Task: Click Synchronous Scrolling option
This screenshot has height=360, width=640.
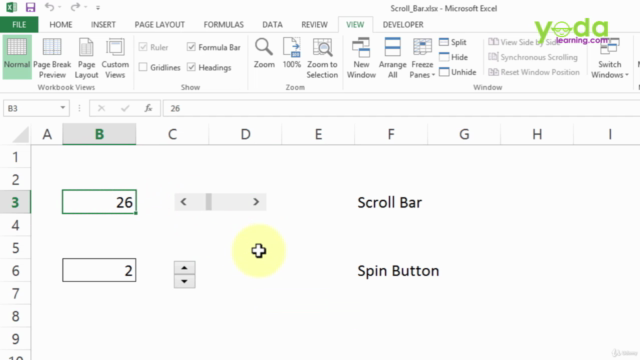Action: [x=533, y=57]
